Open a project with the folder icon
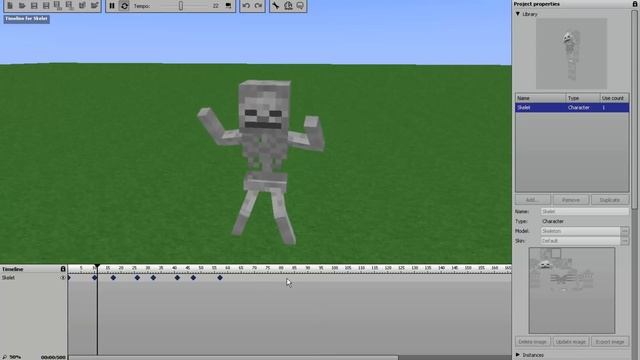The width and height of the screenshot is (640, 360). click(x=22, y=6)
